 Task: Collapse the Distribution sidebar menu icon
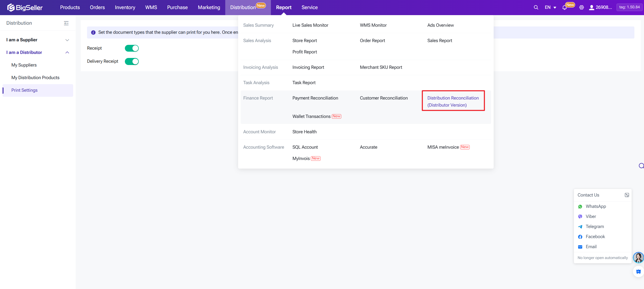pos(66,23)
